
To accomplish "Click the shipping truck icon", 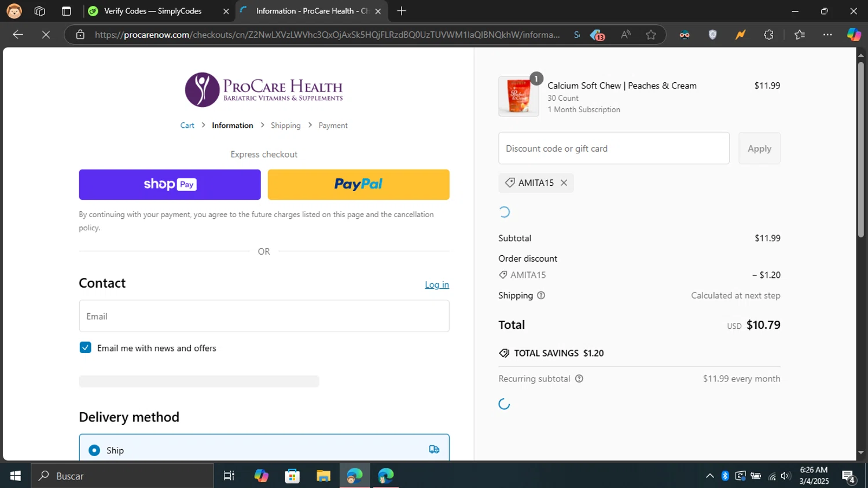I will pyautogui.click(x=434, y=450).
